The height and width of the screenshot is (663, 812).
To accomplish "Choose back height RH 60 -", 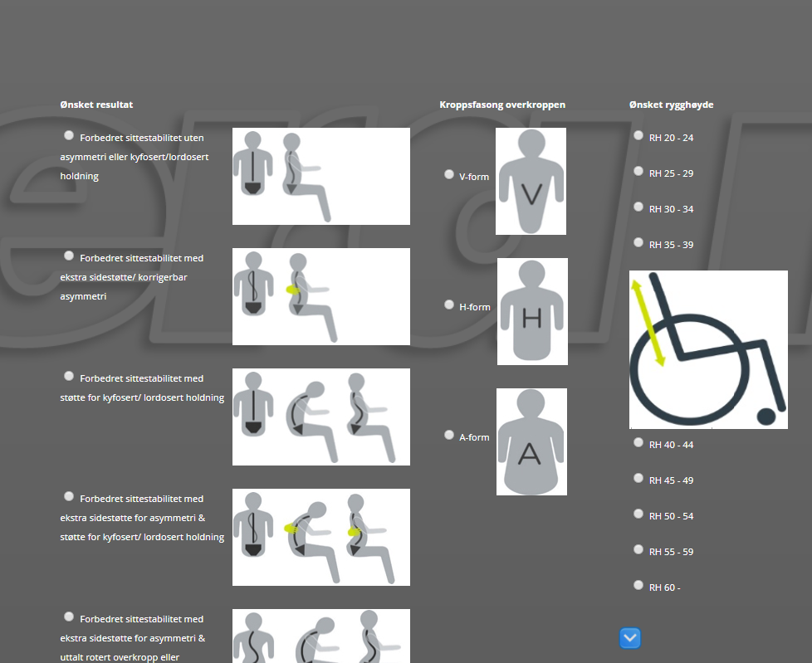I will coord(638,585).
